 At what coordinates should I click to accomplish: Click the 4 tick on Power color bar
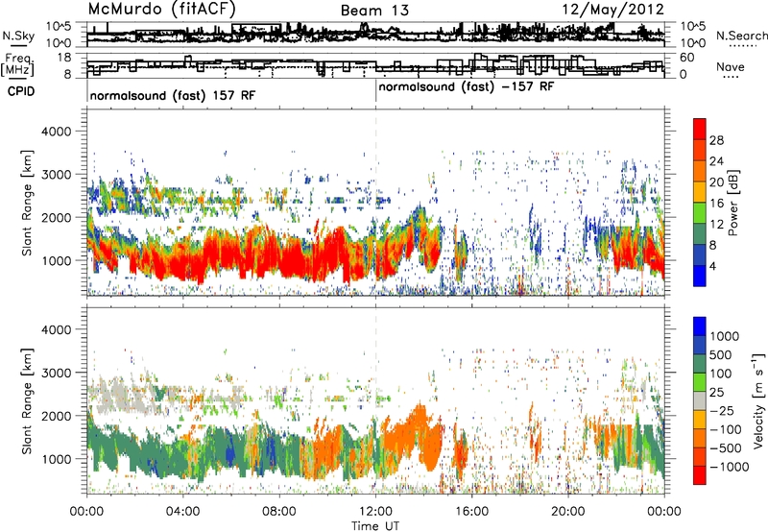pos(712,266)
